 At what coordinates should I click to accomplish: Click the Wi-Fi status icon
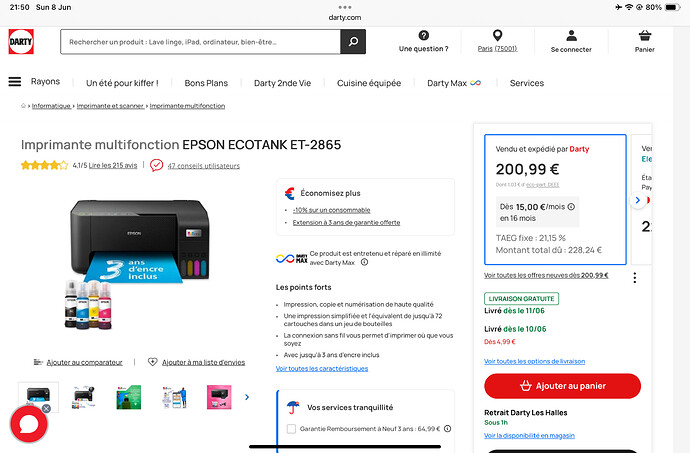point(629,7)
